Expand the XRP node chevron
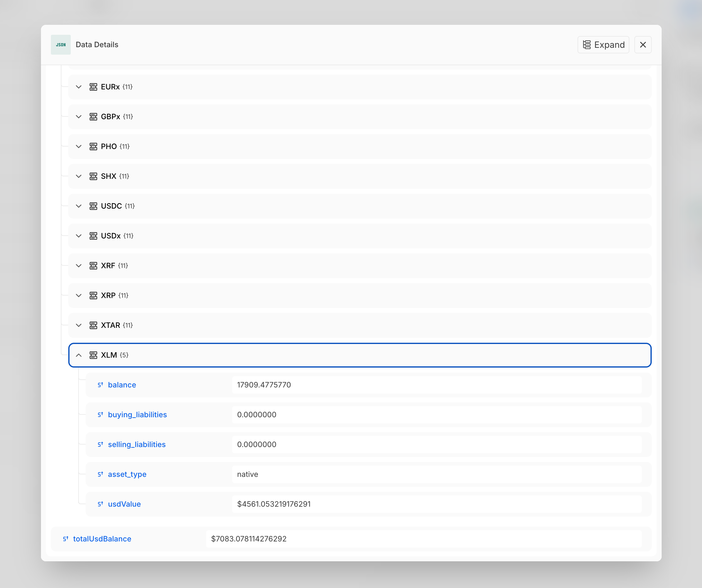This screenshot has height=588, width=702. [79, 295]
